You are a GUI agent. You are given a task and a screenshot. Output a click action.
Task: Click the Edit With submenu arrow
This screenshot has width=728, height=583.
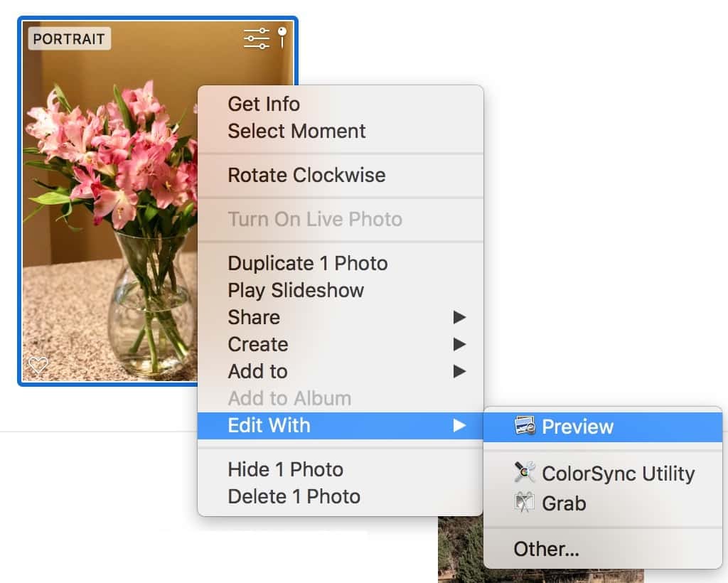click(x=459, y=425)
